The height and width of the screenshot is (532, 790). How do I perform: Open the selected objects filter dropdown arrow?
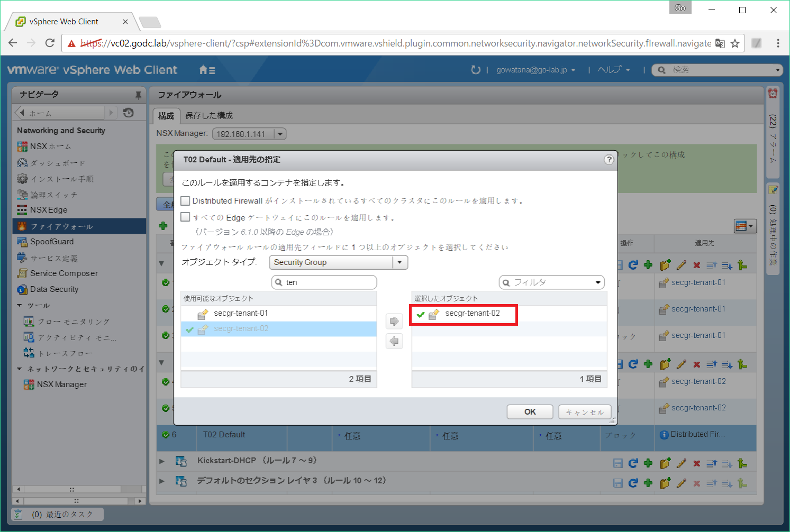coord(598,282)
